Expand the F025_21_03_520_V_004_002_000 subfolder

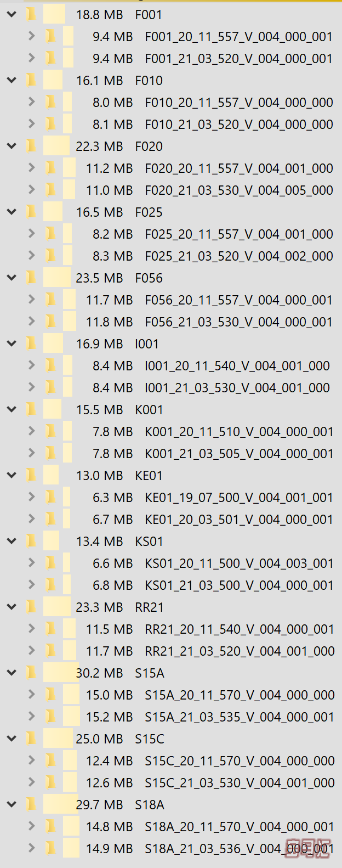pos(31,256)
